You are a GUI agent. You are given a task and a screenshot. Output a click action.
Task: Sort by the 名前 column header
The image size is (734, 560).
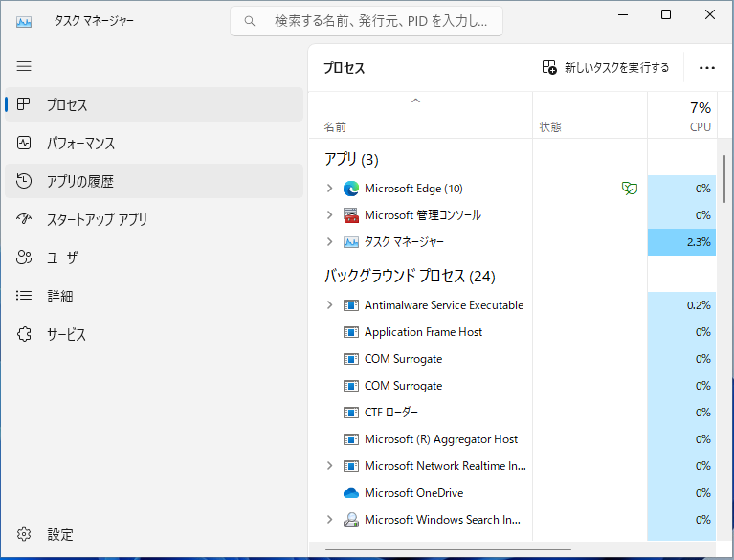420,115
